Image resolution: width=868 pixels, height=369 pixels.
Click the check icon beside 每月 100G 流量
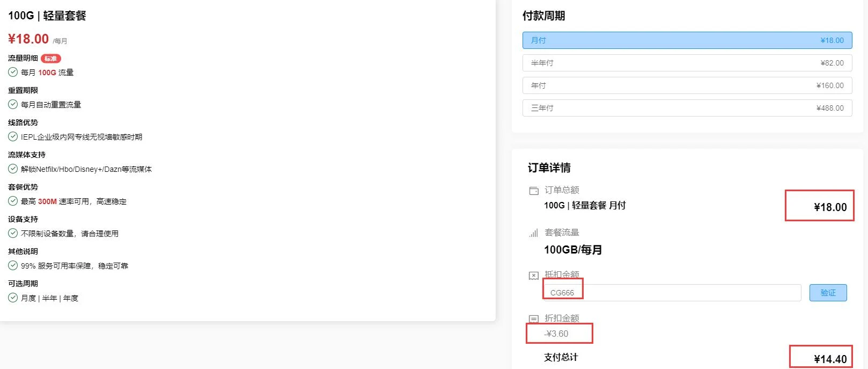point(13,72)
